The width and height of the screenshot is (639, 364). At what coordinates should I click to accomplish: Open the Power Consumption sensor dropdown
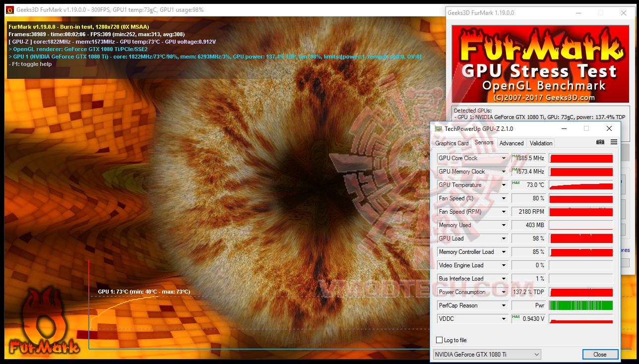point(504,292)
